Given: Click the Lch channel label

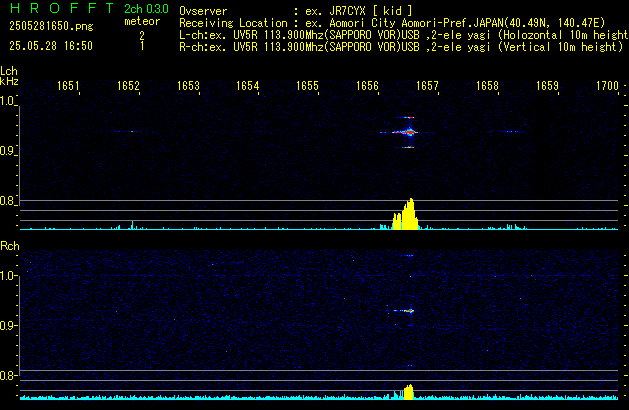Looking at the screenshot, I should click(x=9, y=71).
